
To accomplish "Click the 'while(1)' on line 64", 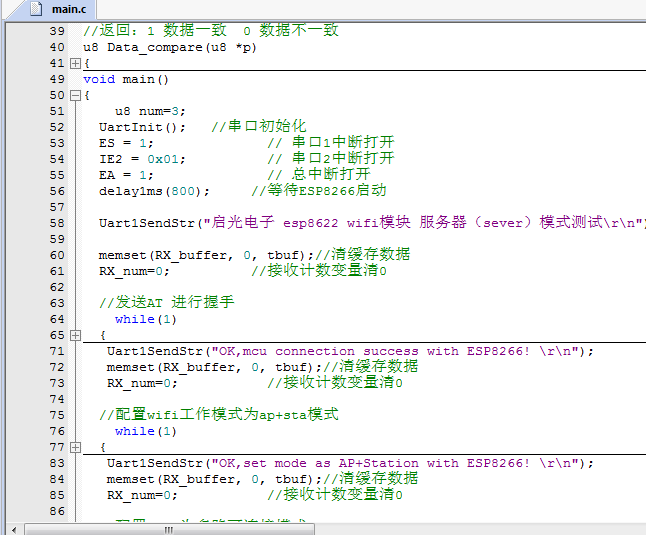I will [145, 319].
